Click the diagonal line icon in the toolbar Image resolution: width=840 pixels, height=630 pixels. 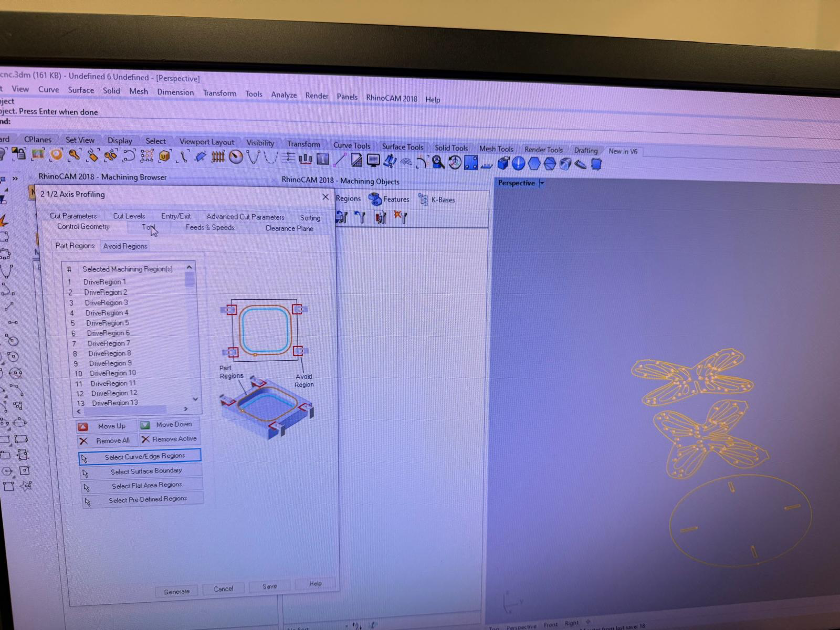point(340,160)
